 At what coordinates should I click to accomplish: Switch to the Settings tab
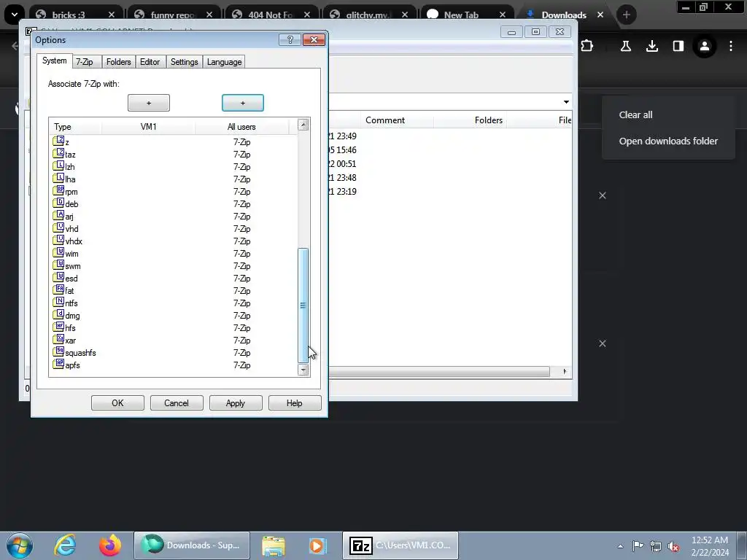(x=184, y=62)
